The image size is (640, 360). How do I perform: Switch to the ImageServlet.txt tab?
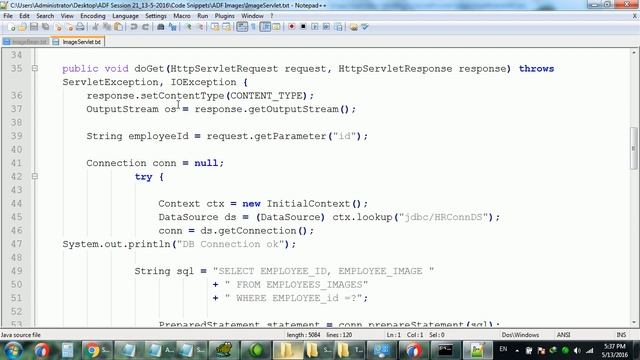(x=78, y=42)
